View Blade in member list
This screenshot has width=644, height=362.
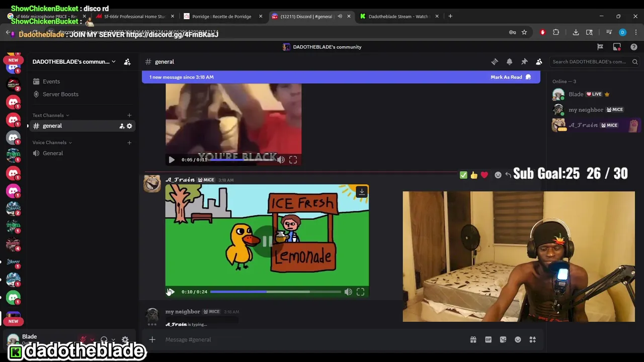(595, 94)
